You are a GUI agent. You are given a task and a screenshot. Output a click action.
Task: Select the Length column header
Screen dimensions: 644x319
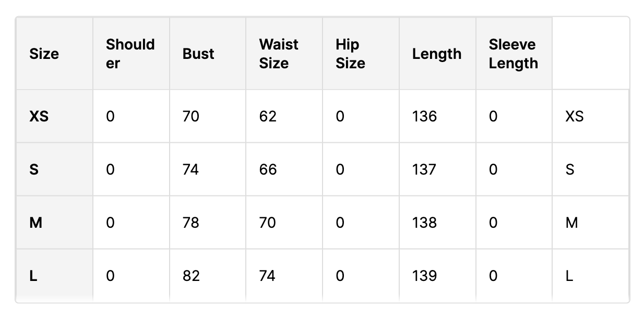click(437, 54)
